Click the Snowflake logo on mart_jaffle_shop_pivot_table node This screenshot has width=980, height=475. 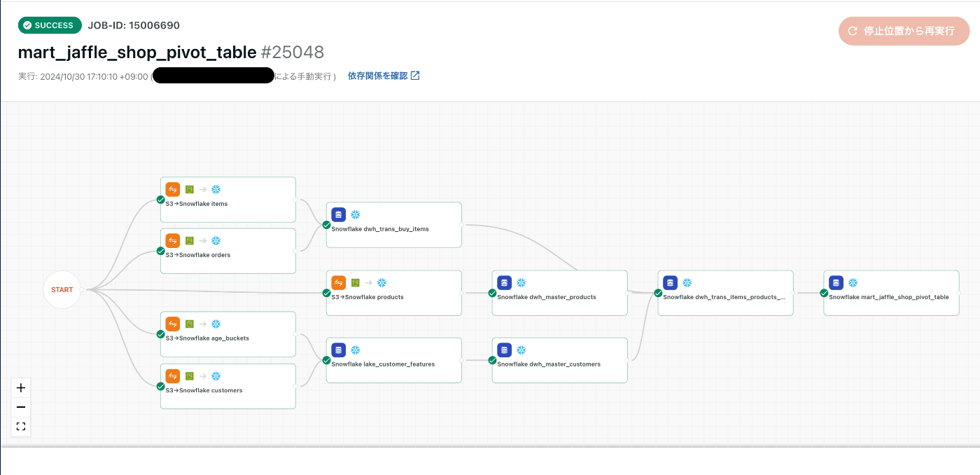tap(853, 282)
